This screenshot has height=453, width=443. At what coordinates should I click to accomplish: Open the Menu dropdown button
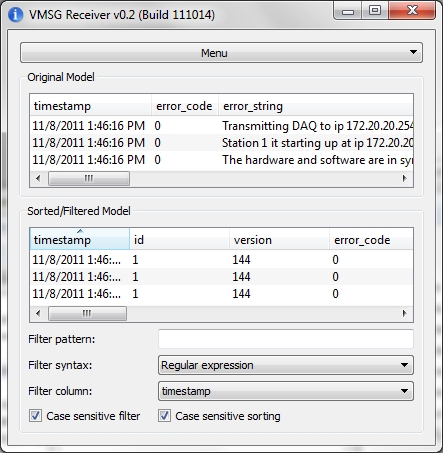coord(221,53)
